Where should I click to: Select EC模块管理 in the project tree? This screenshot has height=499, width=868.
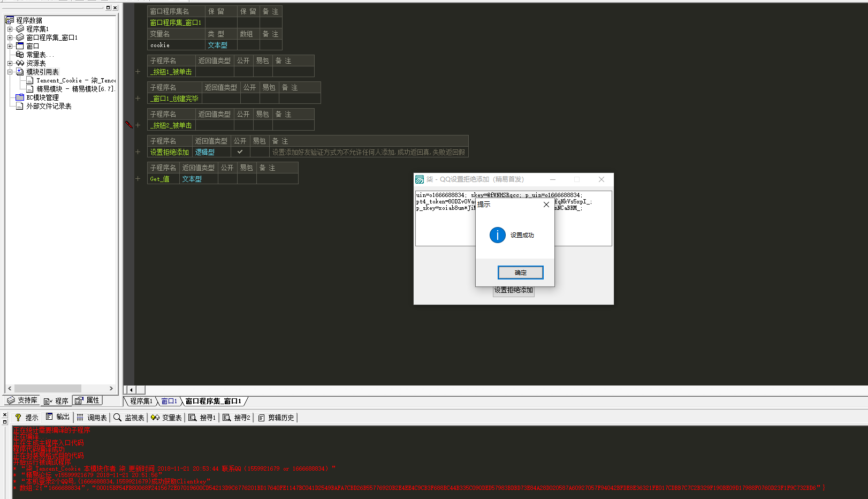42,97
